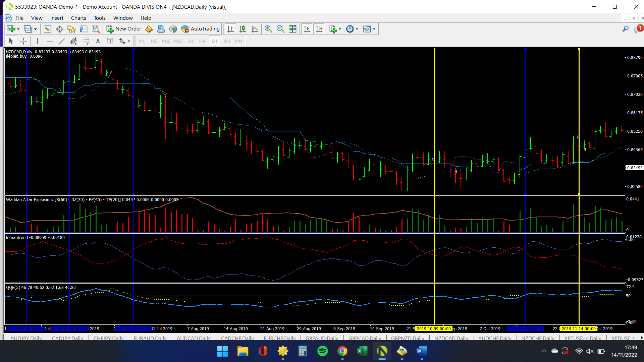Toggle the chart shift
Image resolution: width=644 pixels, height=362 pixels.
point(319,29)
